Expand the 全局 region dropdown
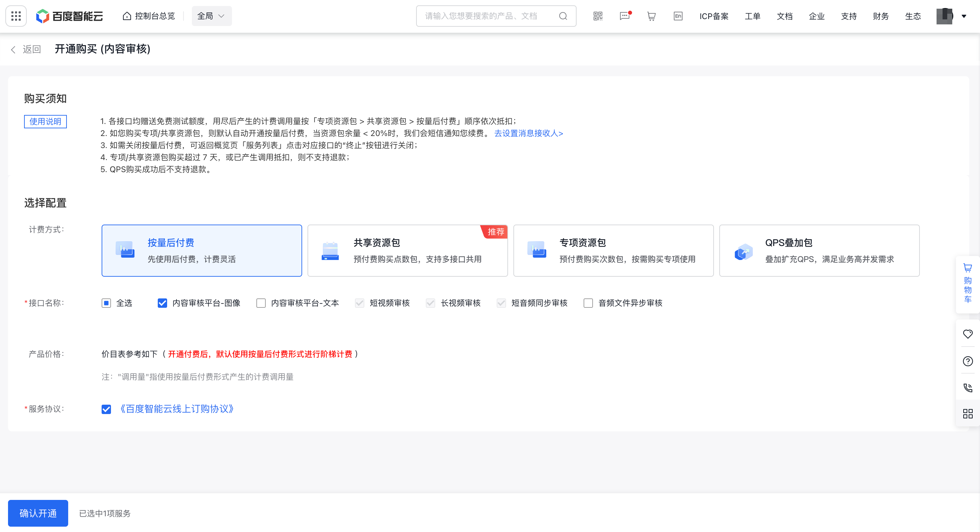Screen dimensions: 980x532 [212, 16]
